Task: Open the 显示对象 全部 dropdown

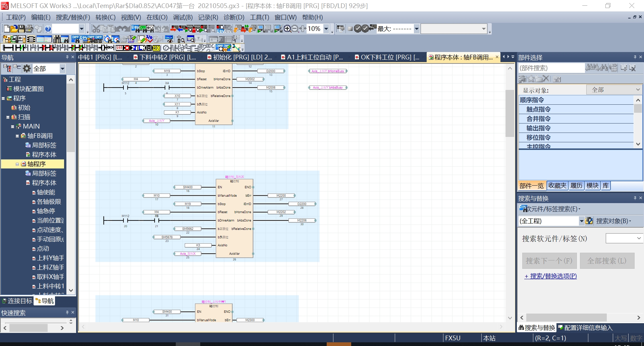Action: (614, 90)
